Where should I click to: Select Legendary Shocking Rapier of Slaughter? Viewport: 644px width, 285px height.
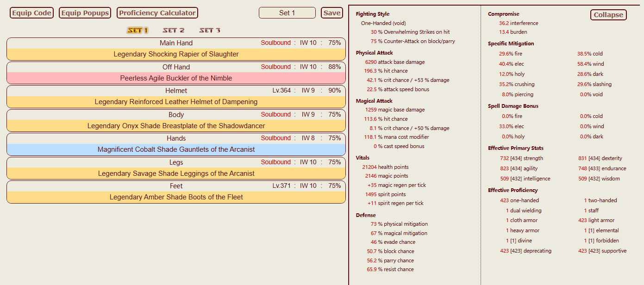176,54
